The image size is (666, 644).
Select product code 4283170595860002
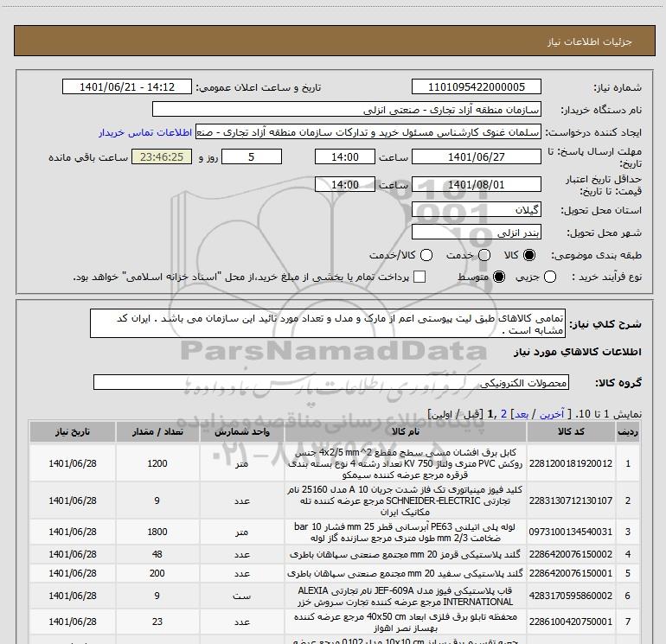pos(571,596)
